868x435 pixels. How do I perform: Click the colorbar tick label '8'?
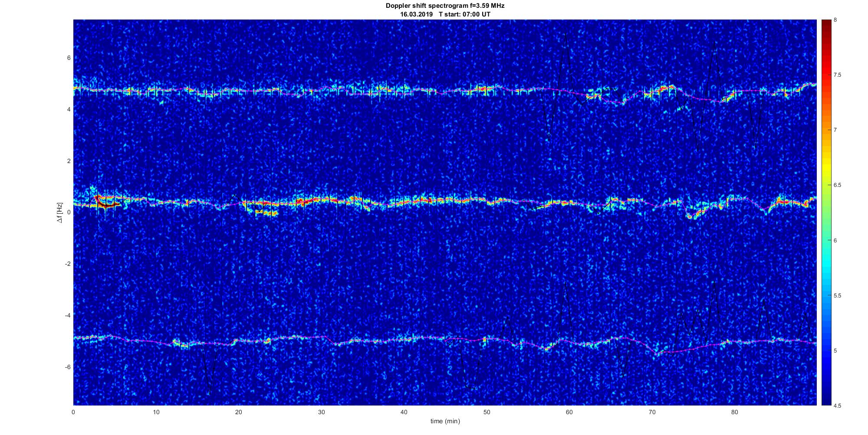click(835, 20)
